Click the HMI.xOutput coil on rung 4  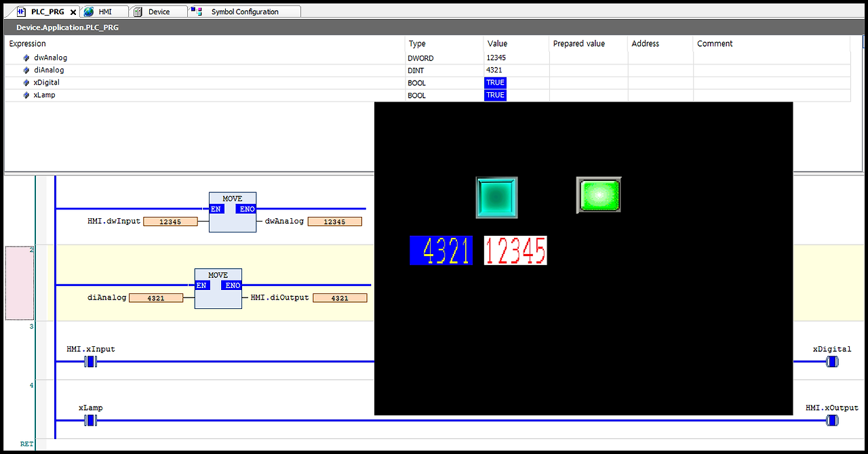(833, 420)
